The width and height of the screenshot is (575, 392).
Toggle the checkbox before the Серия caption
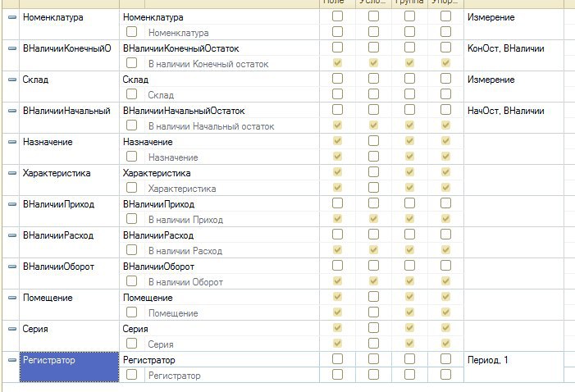[131, 344]
